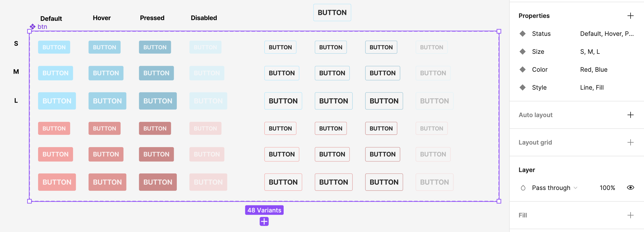Add a layout grid with plus icon
The width and height of the screenshot is (644, 232).
[630, 142]
